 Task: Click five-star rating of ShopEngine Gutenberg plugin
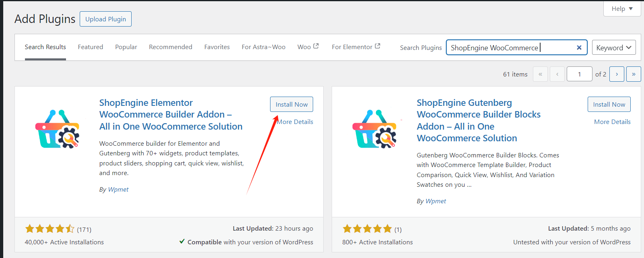pos(367,229)
